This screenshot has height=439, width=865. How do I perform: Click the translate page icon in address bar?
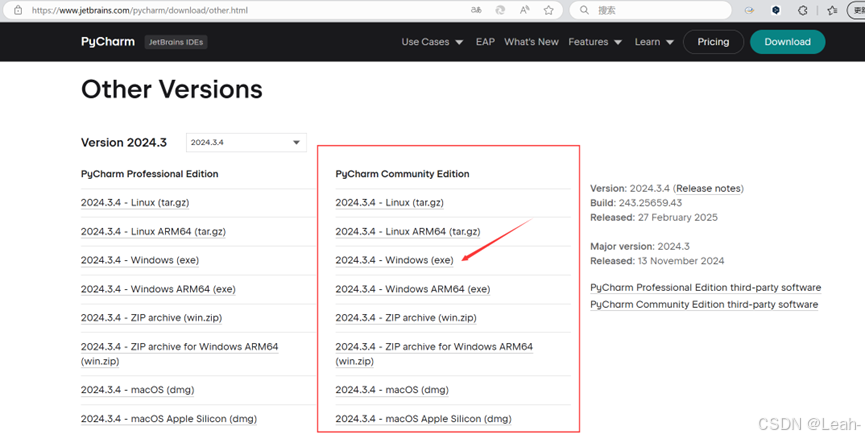pyautogui.click(x=476, y=10)
